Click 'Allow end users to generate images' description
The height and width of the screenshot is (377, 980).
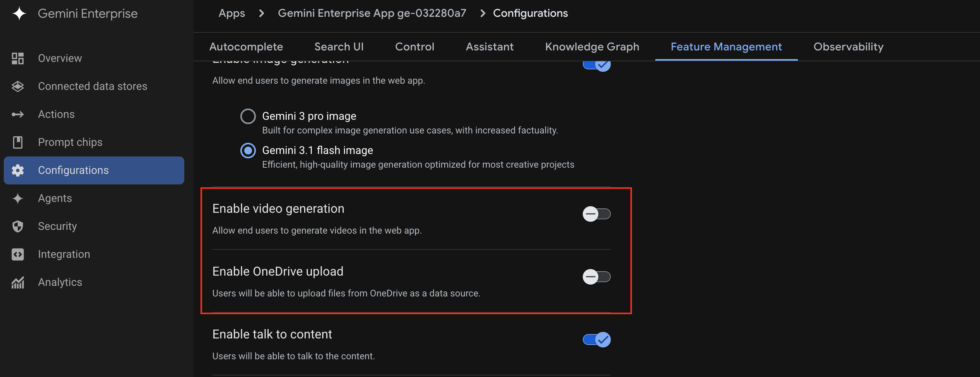pos(318,81)
